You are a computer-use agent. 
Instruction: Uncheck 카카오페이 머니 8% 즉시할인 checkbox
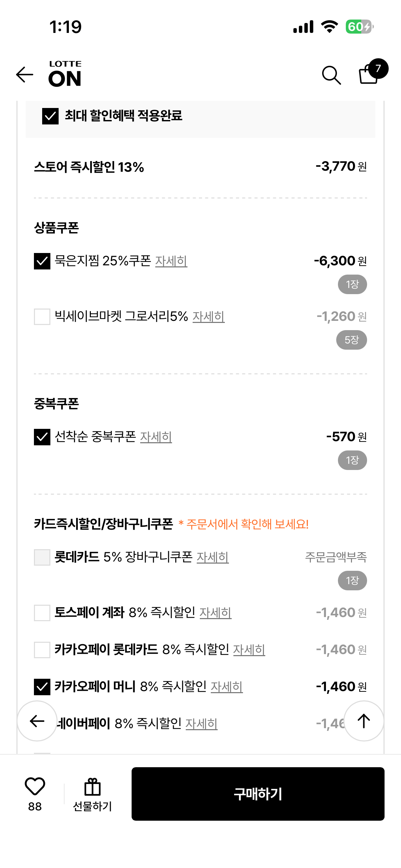(x=42, y=687)
